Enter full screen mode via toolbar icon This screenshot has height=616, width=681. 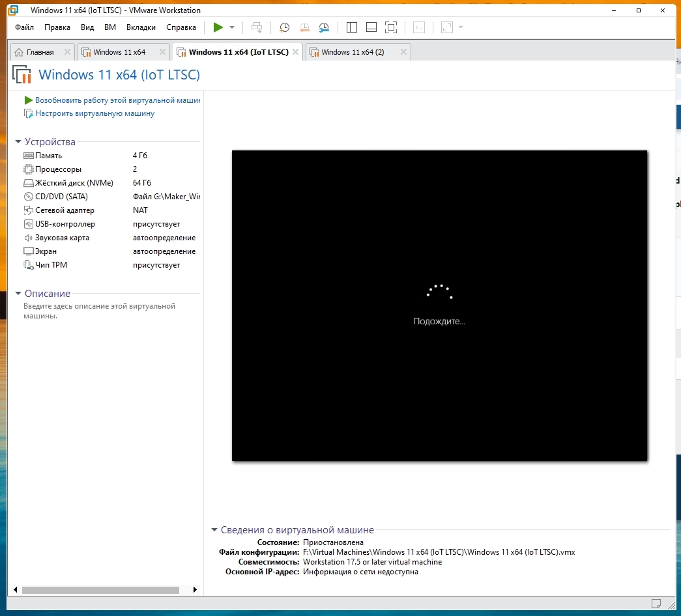pos(391,27)
